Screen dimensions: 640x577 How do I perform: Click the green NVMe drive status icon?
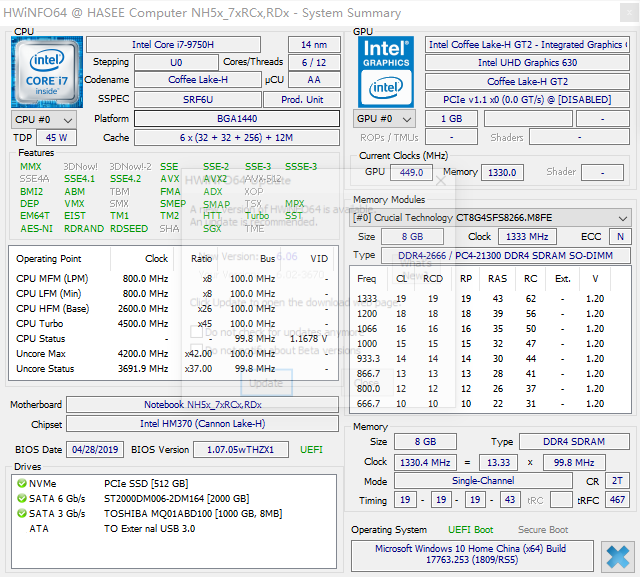pyautogui.click(x=21, y=483)
